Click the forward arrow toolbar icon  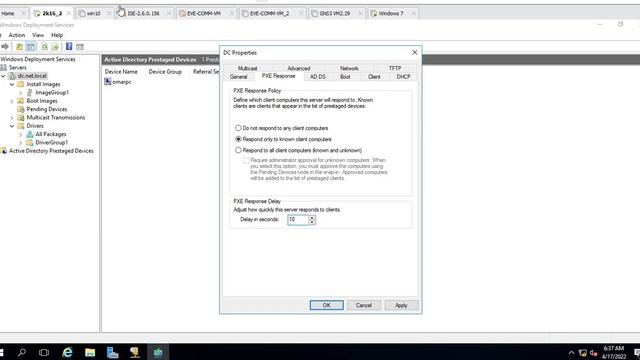(5, 47)
